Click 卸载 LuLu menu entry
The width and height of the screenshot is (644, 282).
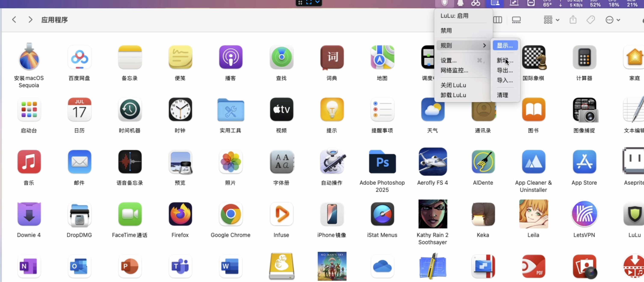tap(453, 95)
